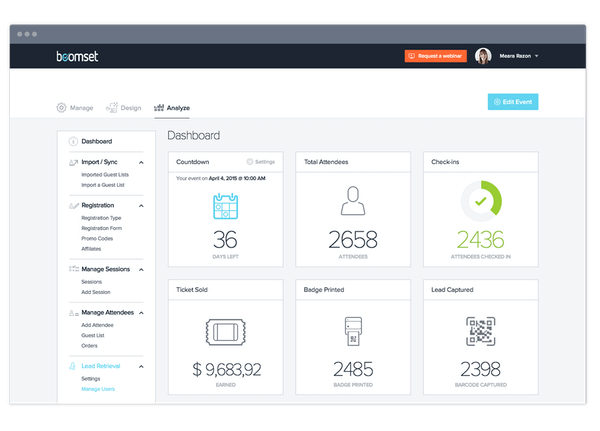Viewport: 600px width, 431px height.
Task: Open Registration Type link
Action: [101, 218]
